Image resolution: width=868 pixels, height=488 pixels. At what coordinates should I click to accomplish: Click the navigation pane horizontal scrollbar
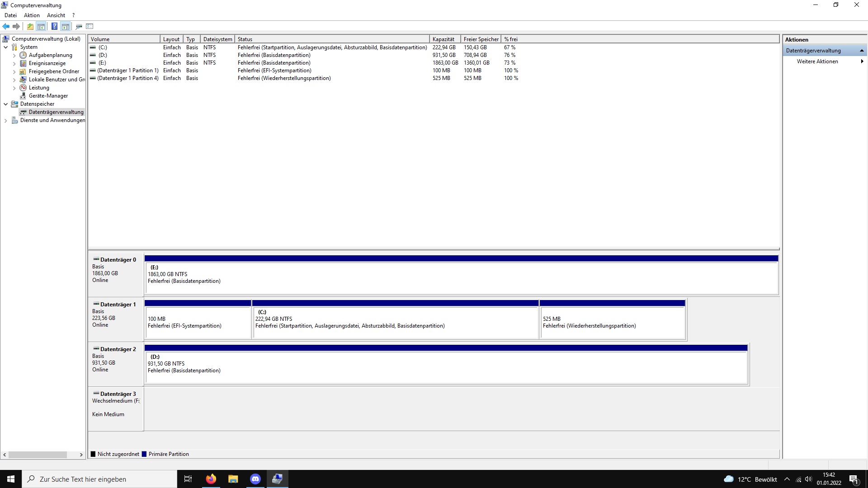[38, 455]
